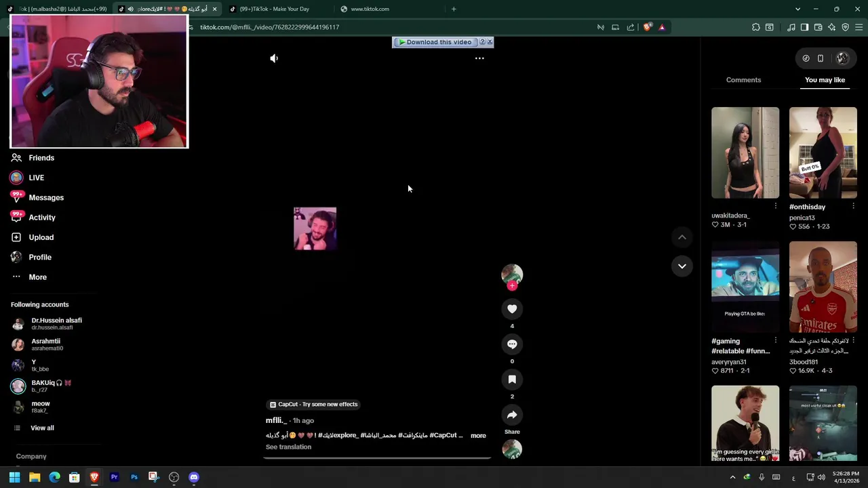Open Adobe Premiere Pro from taskbar
Screen dimensions: 868x488
[x=114, y=477]
